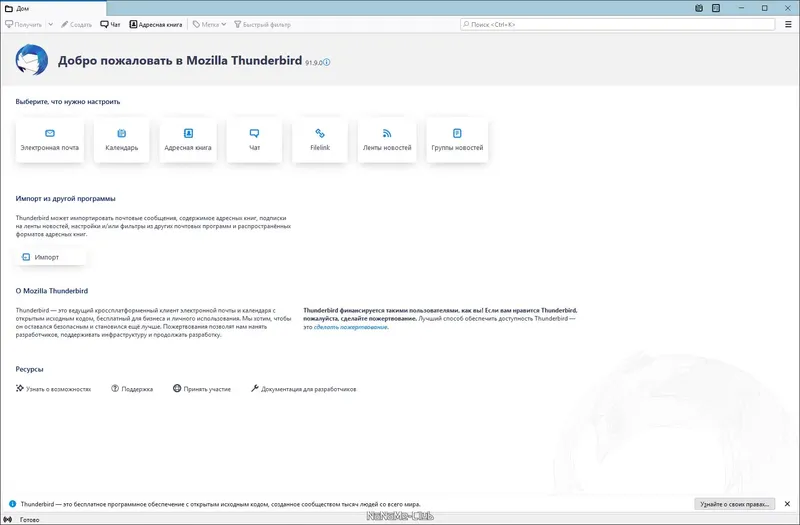Open the Filelink setup card

coord(320,140)
